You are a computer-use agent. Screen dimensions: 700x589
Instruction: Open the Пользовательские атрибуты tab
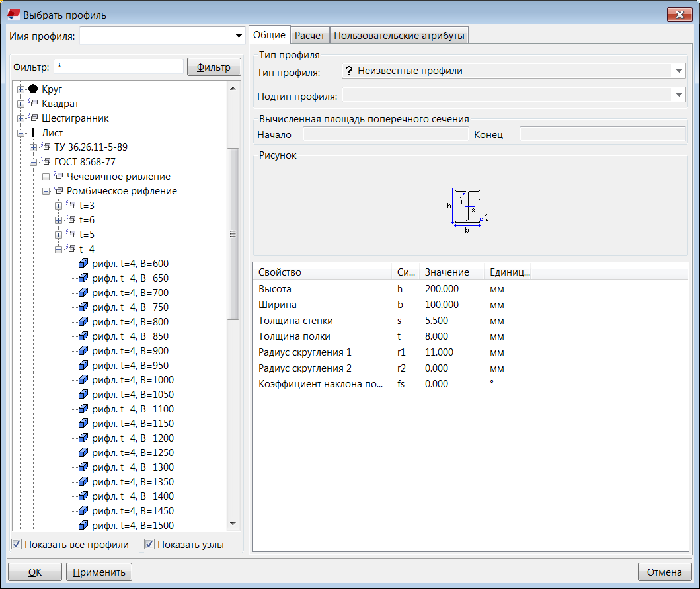click(x=399, y=36)
